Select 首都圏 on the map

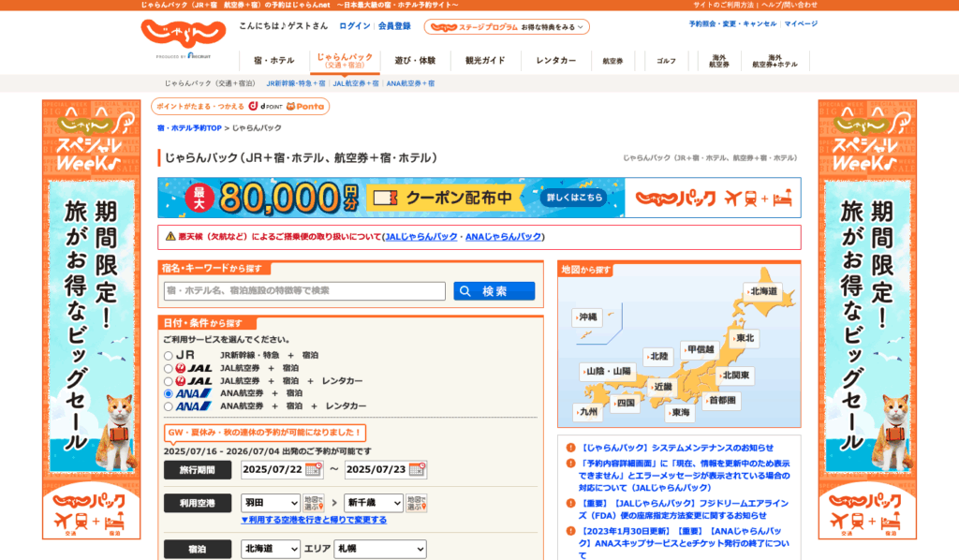point(722,401)
